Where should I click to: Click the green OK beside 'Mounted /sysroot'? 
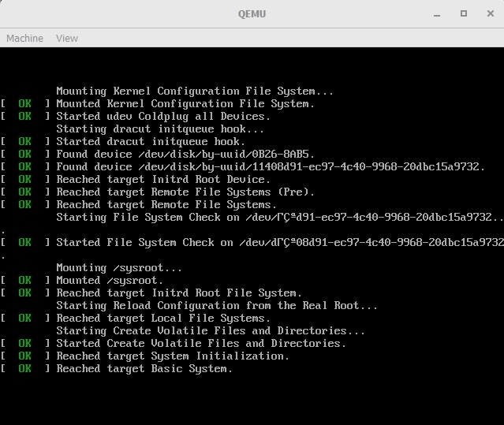click(x=24, y=280)
